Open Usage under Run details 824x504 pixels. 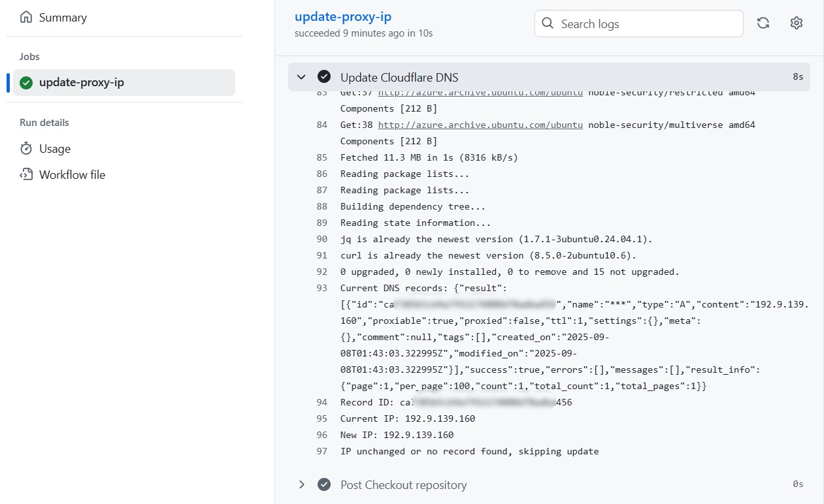click(x=54, y=149)
